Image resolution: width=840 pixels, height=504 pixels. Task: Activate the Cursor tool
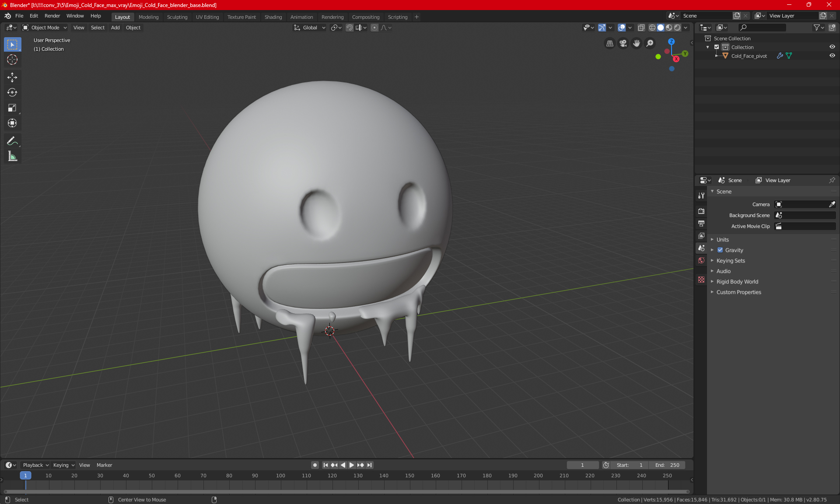(x=12, y=60)
